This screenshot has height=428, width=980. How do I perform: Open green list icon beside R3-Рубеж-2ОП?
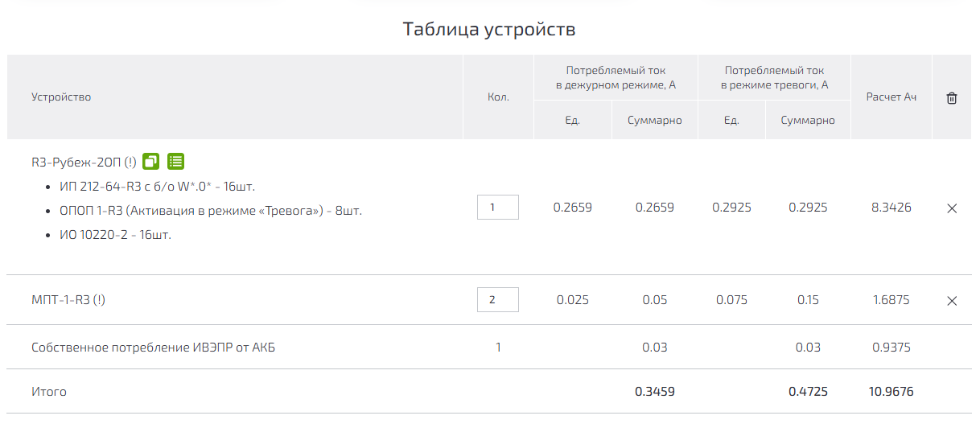coord(176,162)
